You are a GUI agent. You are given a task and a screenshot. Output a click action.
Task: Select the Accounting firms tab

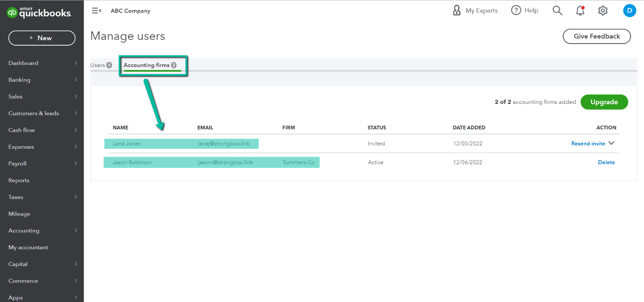146,65
